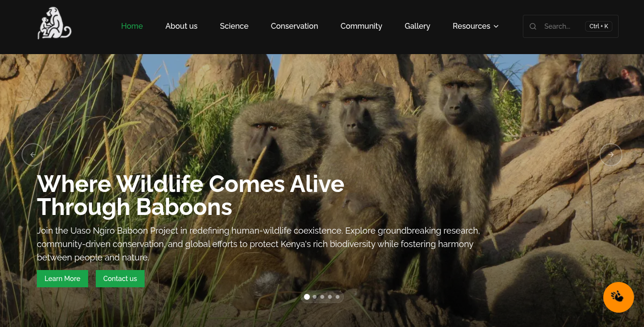Open the orange floating hand widget
The width and height of the screenshot is (644, 327).
(x=619, y=297)
